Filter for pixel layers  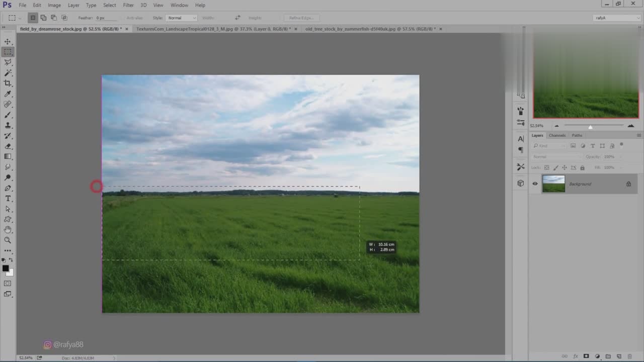(573, 146)
